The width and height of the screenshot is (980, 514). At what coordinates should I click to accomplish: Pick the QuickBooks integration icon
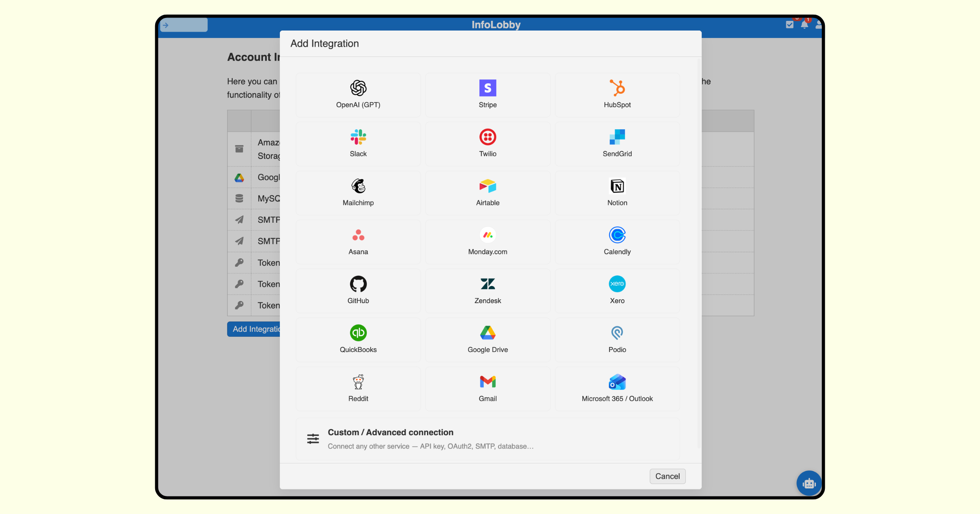pos(358,333)
